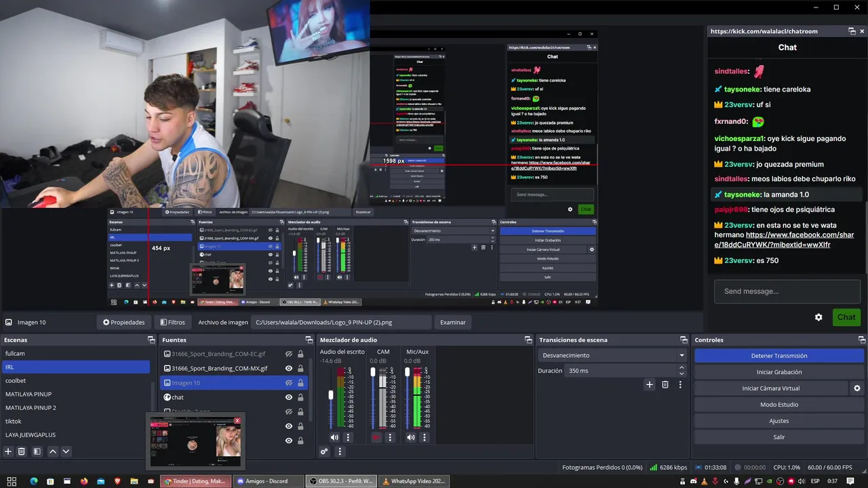Open audio mixer advanced properties gears icon

click(x=324, y=451)
